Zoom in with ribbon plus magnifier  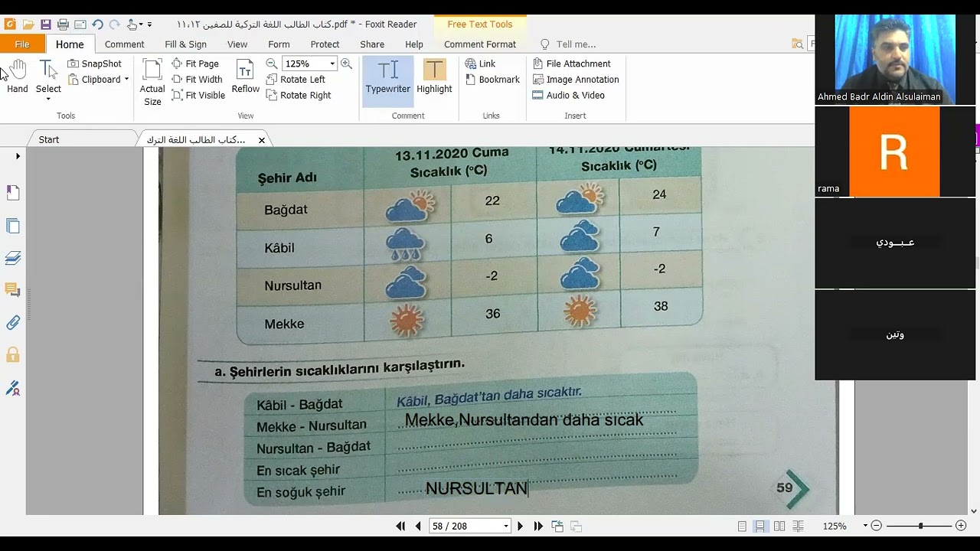[346, 64]
